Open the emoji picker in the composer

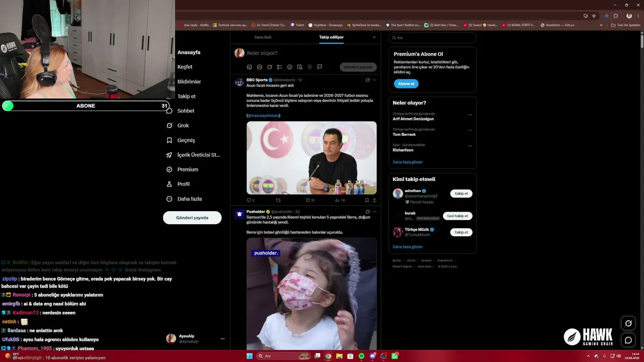pyautogui.click(x=290, y=67)
